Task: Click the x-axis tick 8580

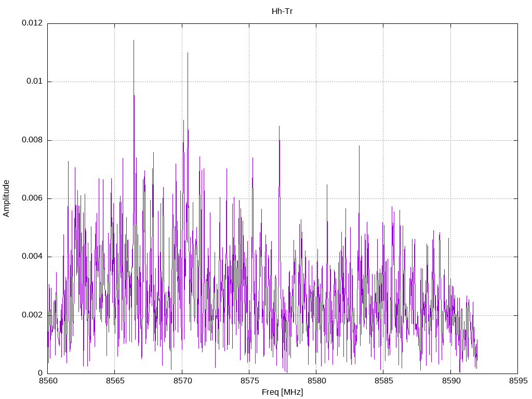Action: pyautogui.click(x=316, y=381)
